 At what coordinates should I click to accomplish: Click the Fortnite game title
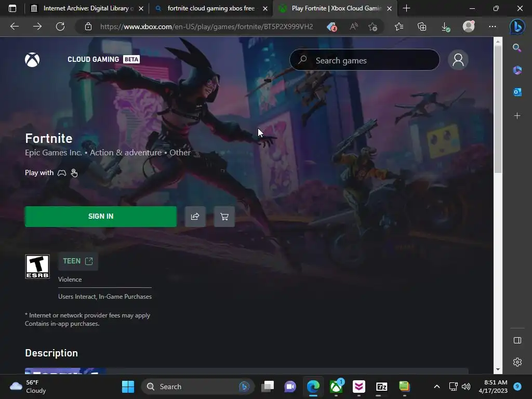point(49,138)
